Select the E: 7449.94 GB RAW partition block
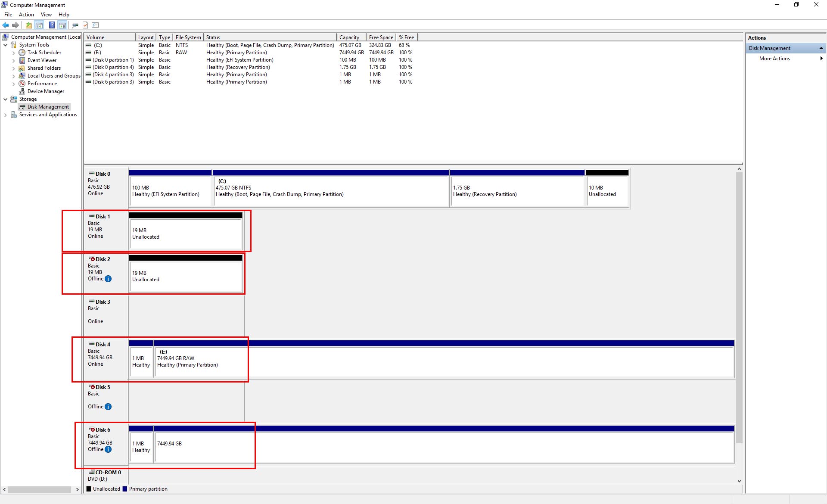This screenshot has width=827, height=504. (x=444, y=359)
